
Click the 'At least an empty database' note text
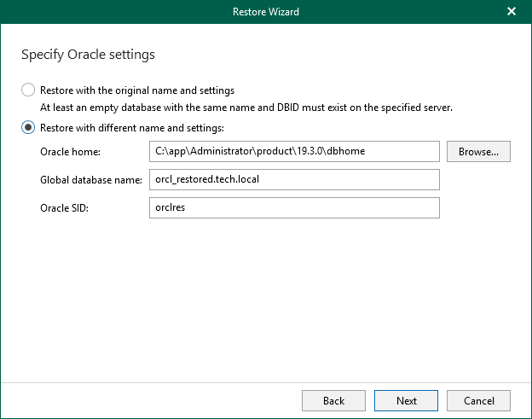[246, 108]
